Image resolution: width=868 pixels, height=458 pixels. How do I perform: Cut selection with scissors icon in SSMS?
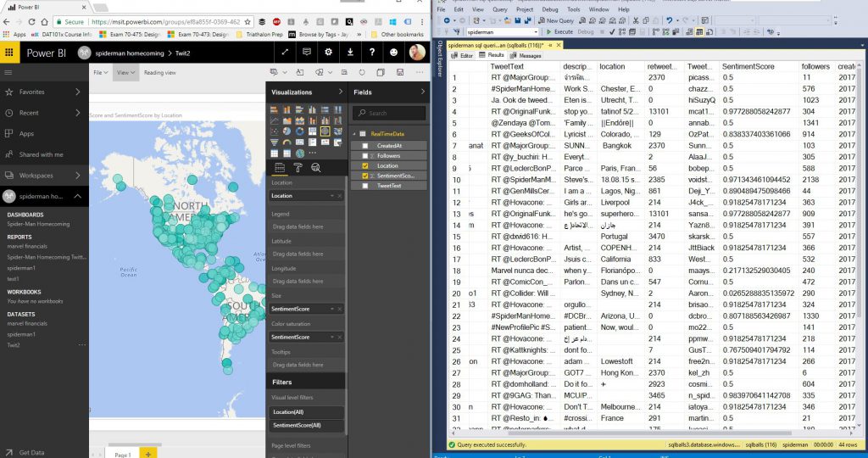pyautogui.click(x=636, y=20)
